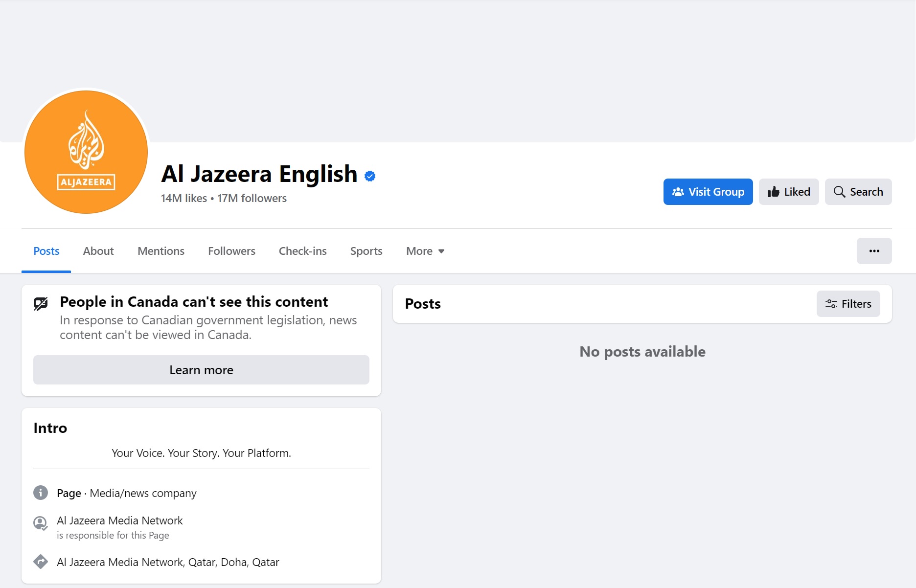Click the page responsibility account icon

[x=41, y=523]
